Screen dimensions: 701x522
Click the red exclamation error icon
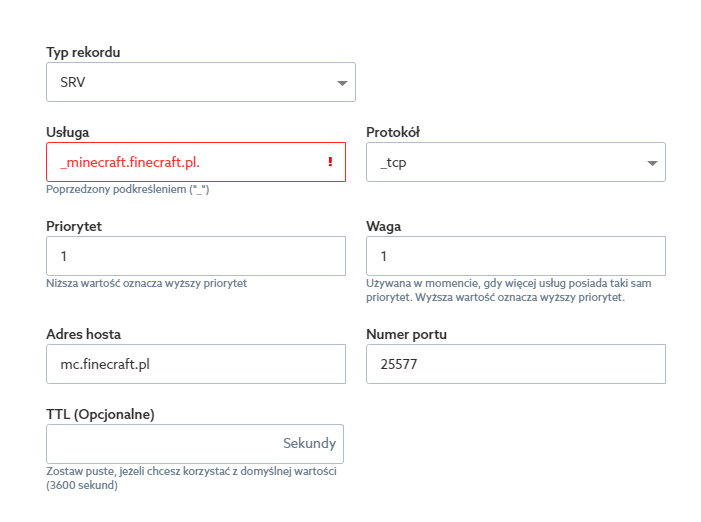[330, 162]
